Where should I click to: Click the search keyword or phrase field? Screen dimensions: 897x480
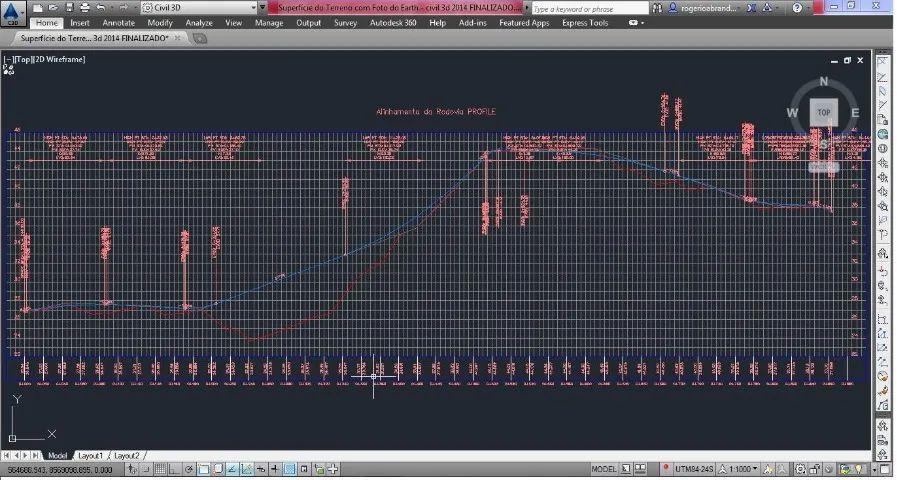click(x=590, y=9)
